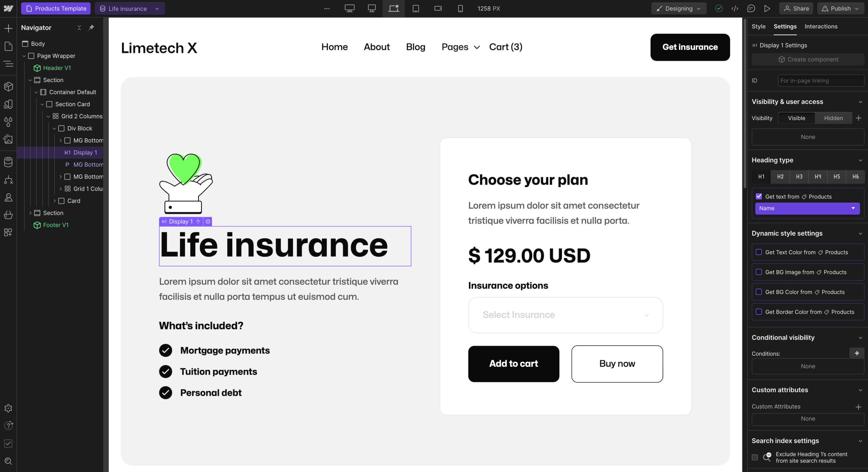
Task: Click the Publish button
Action: [x=840, y=8]
